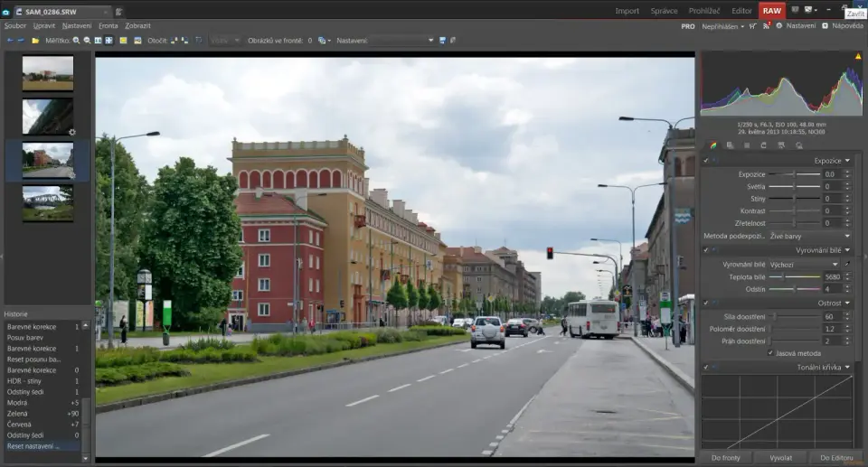
Task: Click the Vyvolat button
Action: [x=780, y=458]
